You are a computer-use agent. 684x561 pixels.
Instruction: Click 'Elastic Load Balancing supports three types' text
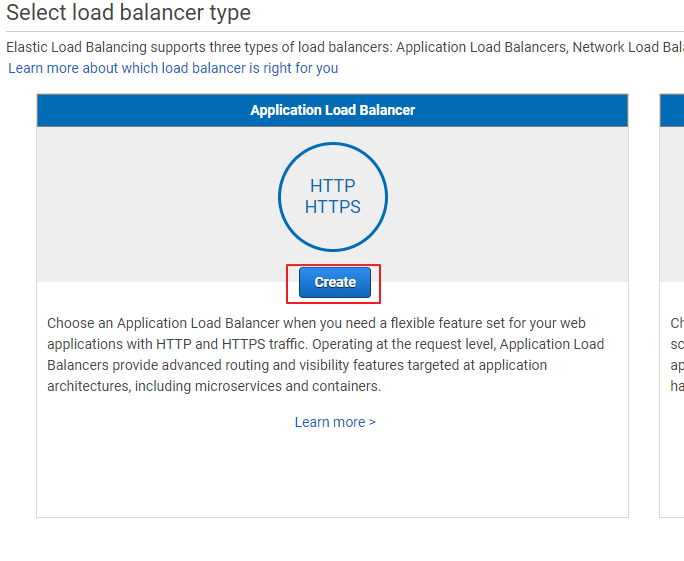point(142,47)
